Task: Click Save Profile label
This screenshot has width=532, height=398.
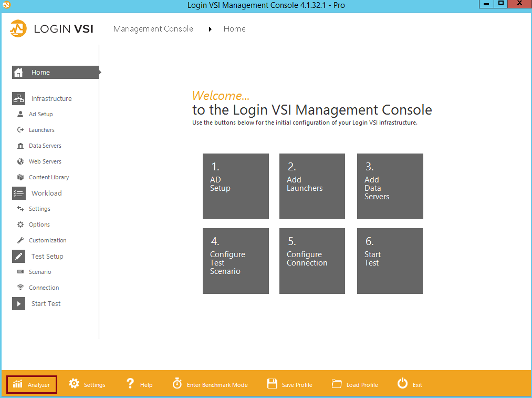Action: (297, 385)
